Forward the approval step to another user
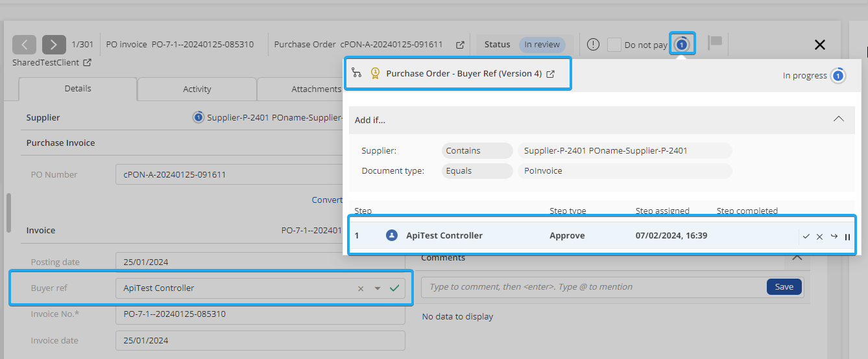Viewport: 868px width, 359px height. coord(834,237)
